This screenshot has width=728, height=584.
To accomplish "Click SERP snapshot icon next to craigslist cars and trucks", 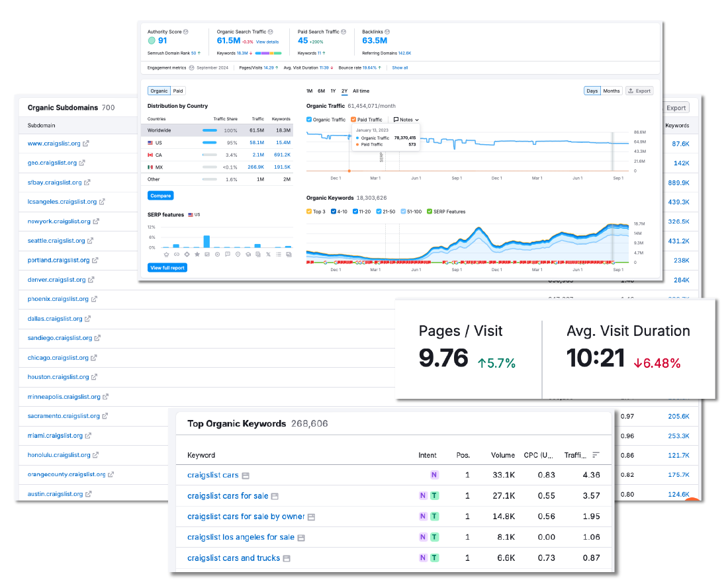I will 287,558.
